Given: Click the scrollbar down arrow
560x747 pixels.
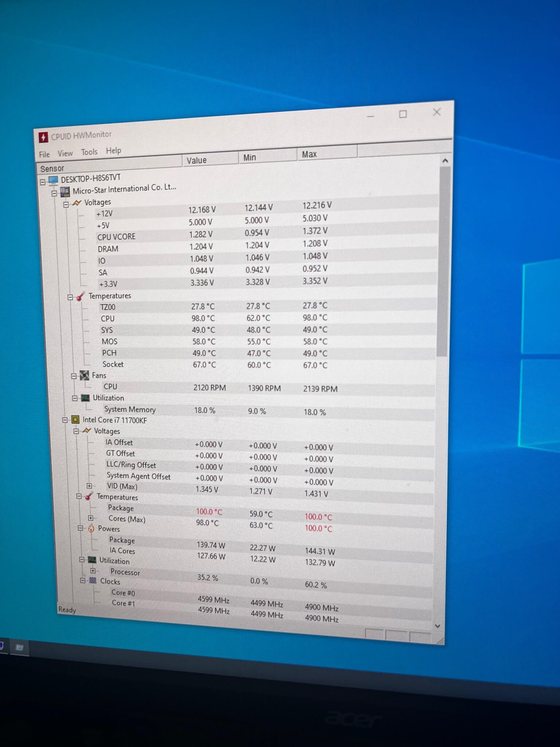Looking at the screenshot, I should [x=438, y=626].
